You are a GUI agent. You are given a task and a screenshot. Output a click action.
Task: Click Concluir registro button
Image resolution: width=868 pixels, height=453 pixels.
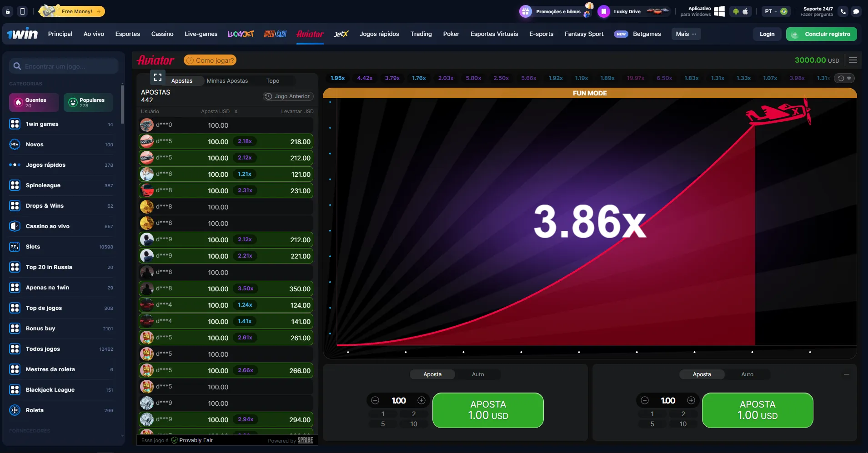click(821, 34)
